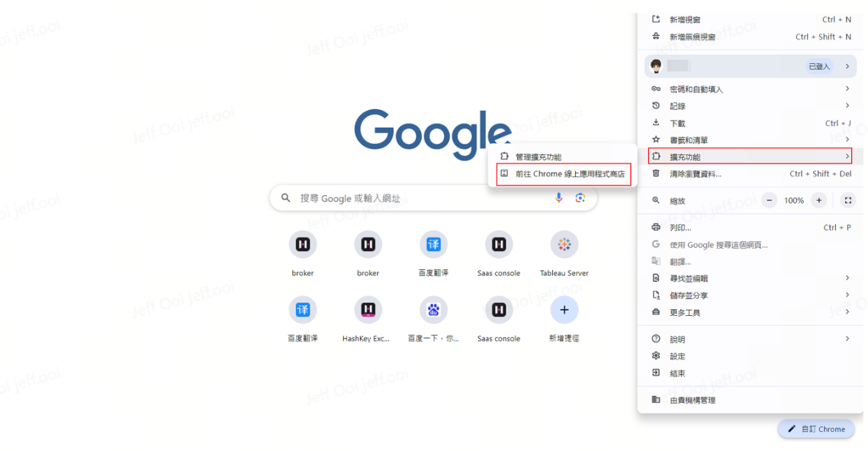
Task: Click the building icon for 由貴機構管理
Action: coord(656,399)
